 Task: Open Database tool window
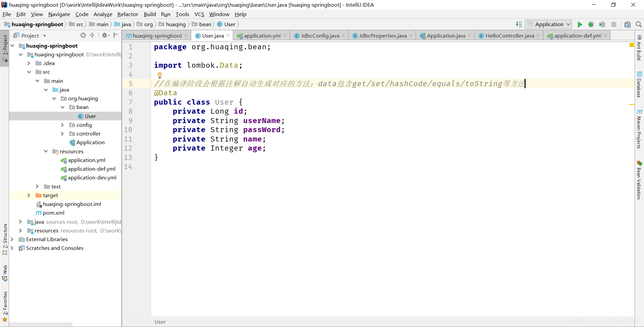coord(639,85)
